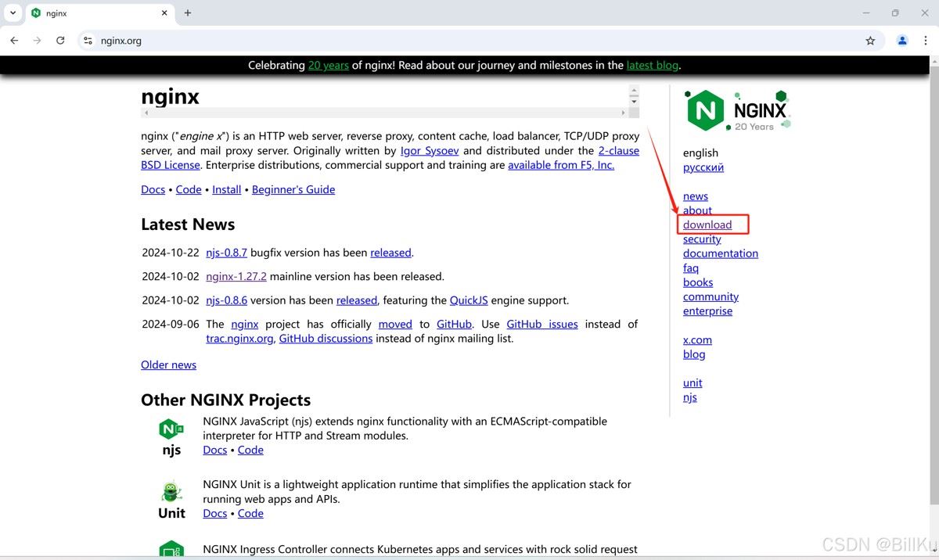
Task: Open the Beginner's Guide link
Action: tap(293, 189)
